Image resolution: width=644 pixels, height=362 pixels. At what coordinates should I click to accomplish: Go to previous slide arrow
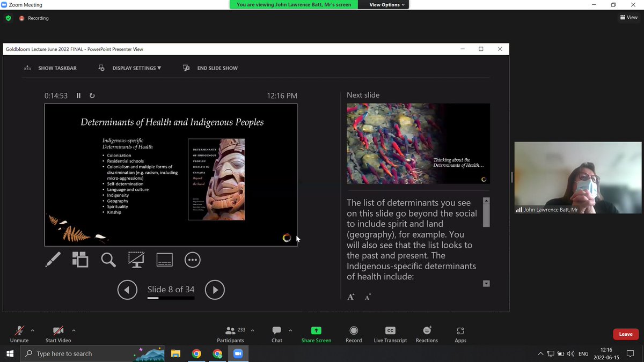click(x=127, y=290)
